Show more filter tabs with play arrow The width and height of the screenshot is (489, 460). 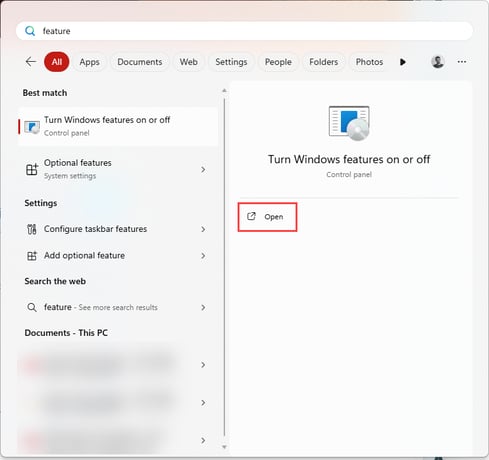pos(403,62)
